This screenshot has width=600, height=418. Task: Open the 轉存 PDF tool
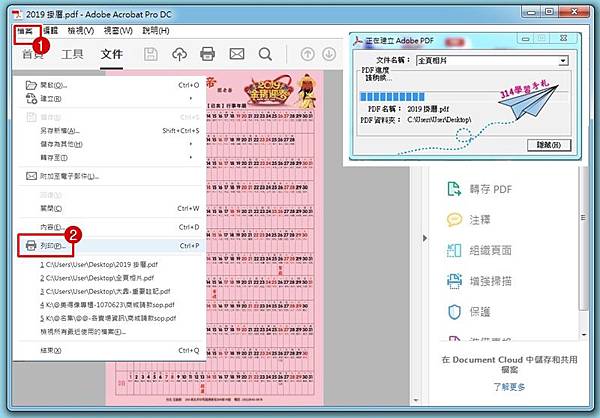pyautogui.click(x=480, y=189)
